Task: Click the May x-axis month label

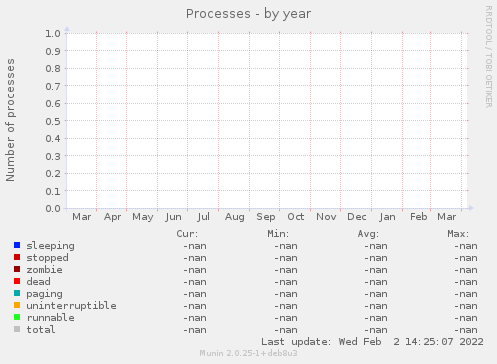Action: [143, 217]
